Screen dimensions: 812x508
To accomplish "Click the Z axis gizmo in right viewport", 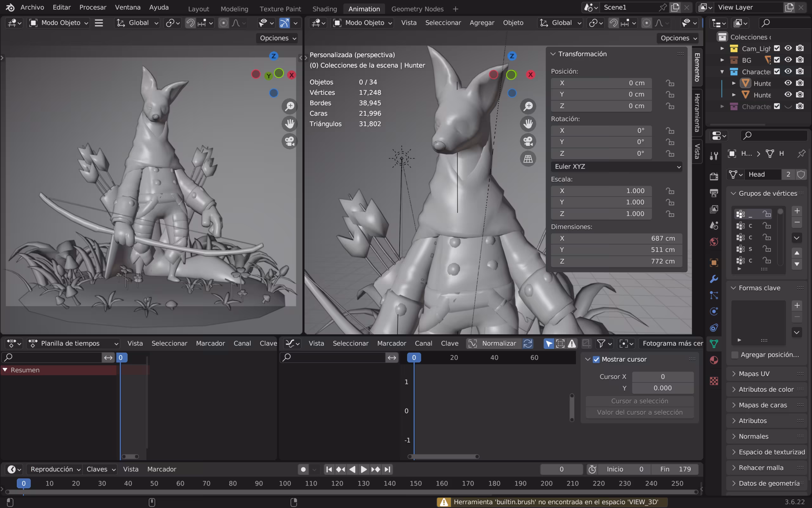I will tap(512, 56).
